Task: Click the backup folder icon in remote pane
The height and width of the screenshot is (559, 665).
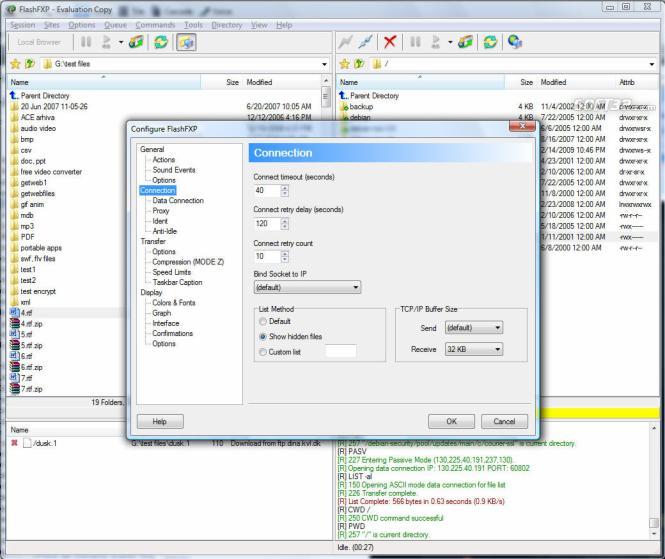Action: [344, 106]
